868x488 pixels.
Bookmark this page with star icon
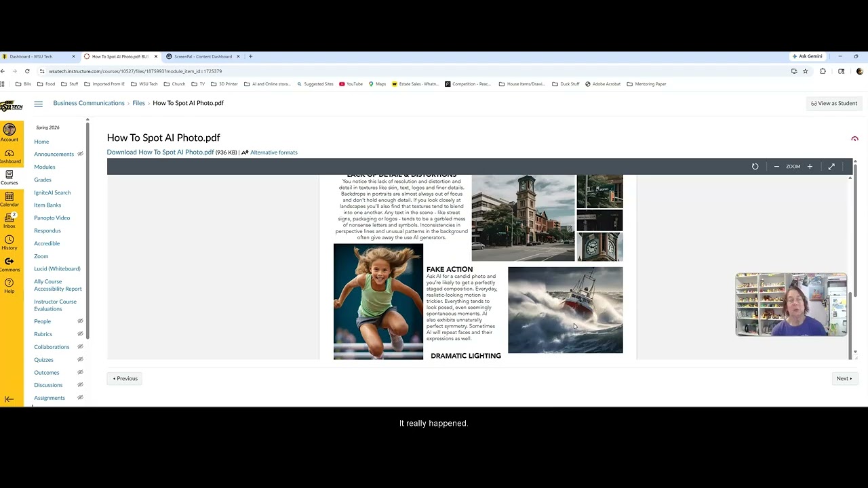point(806,71)
